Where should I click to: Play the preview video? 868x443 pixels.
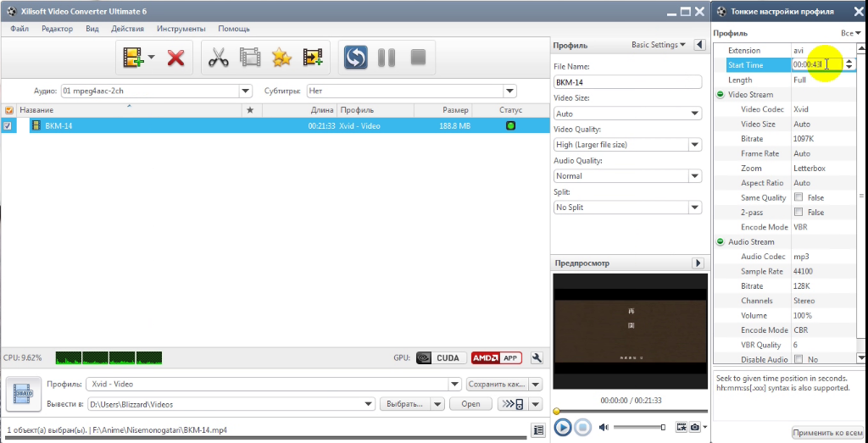[563, 427]
